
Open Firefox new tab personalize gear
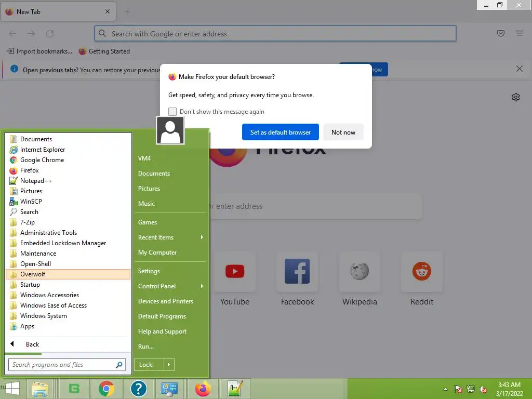(x=516, y=97)
